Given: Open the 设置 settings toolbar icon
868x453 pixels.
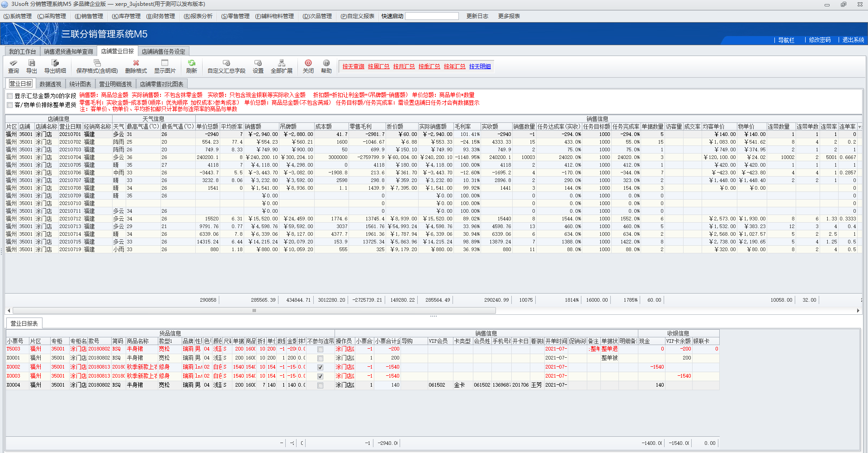Looking at the screenshot, I should coord(258,66).
